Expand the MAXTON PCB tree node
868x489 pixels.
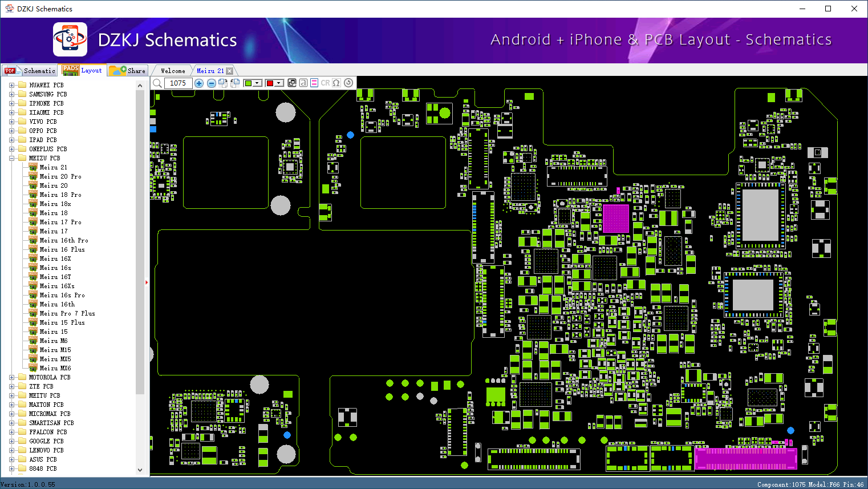pyautogui.click(x=11, y=405)
